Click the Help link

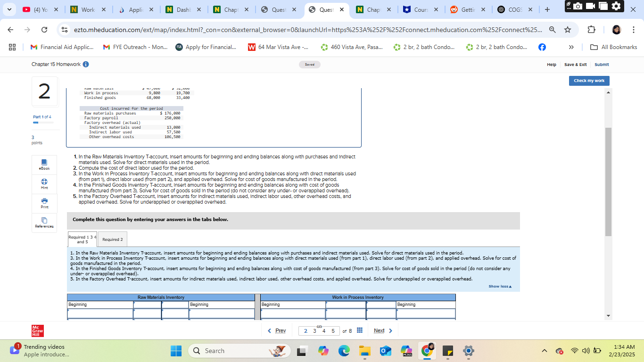coord(551,65)
